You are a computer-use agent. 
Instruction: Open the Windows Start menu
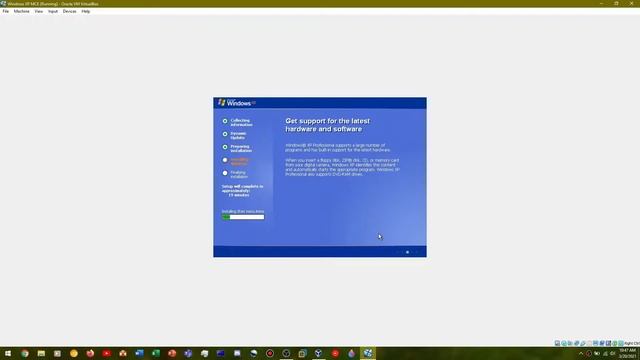point(8,353)
